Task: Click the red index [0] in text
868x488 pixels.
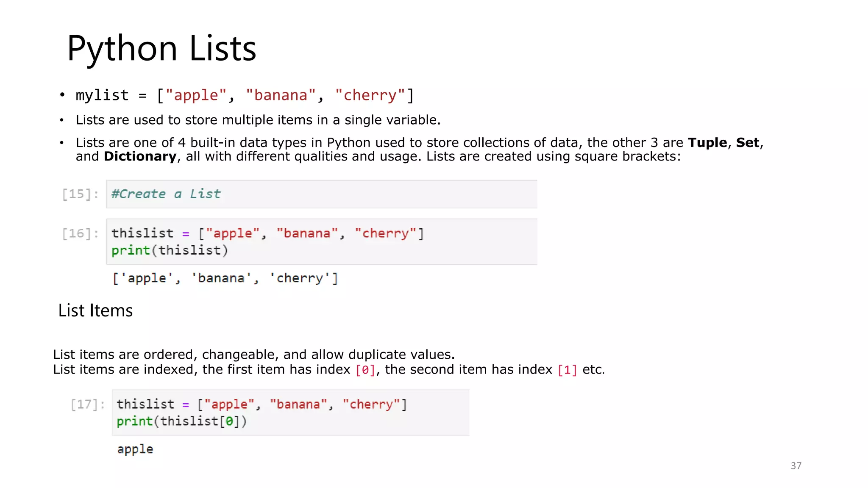Action: (365, 370)
